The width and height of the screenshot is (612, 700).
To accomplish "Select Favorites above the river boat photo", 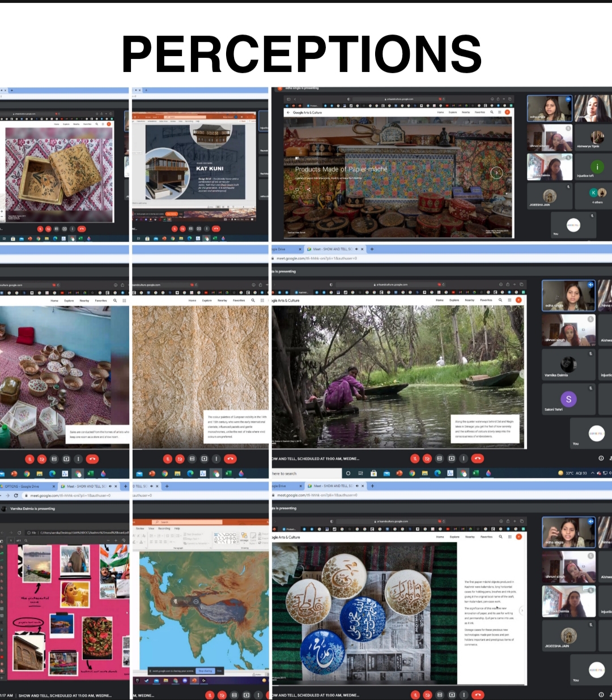I will (486, 300).
